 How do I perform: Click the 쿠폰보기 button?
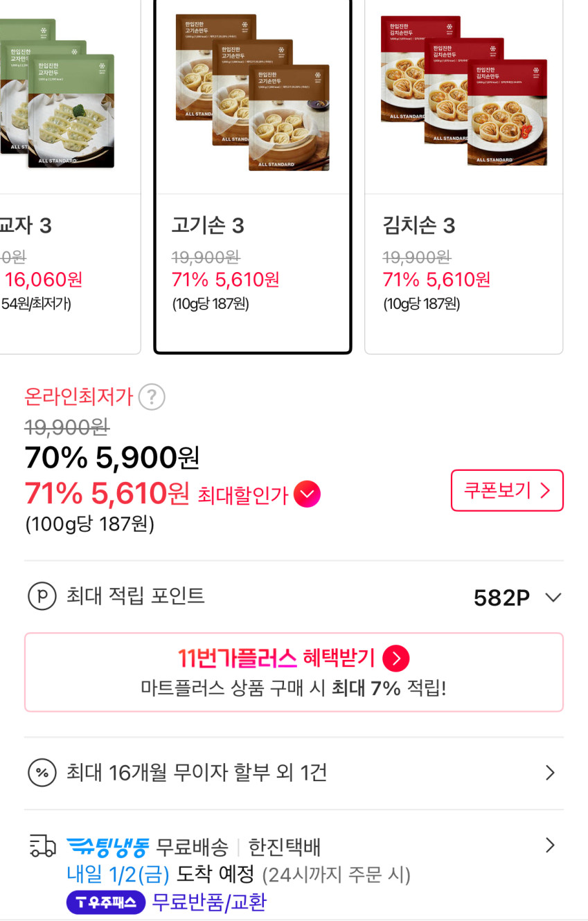pyautogui.click(x=507, y=490)
